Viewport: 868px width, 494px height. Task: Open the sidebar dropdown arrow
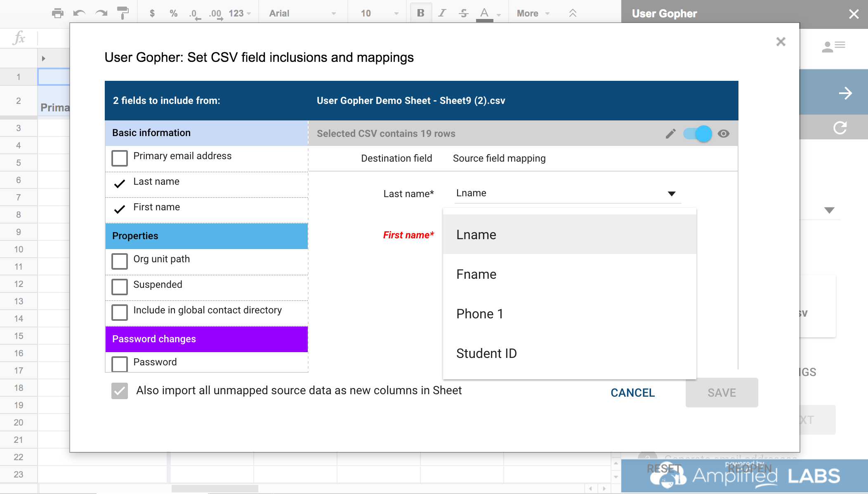[829, 210]
